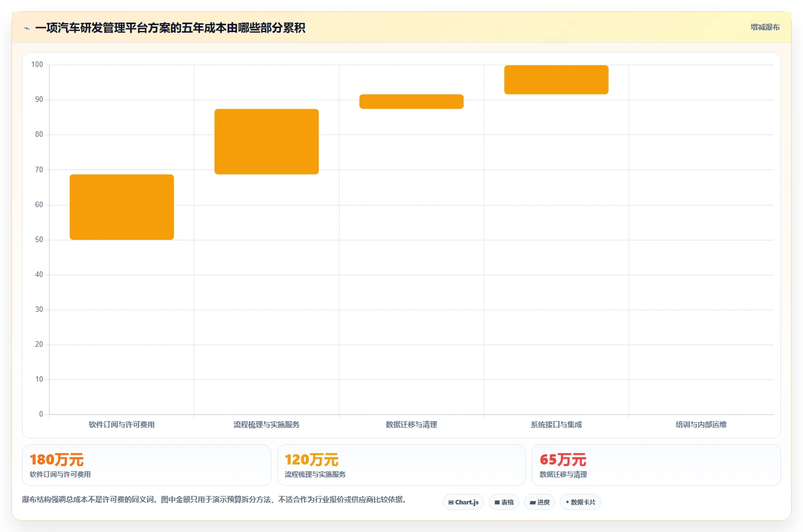Open the 数据卡片 chip
Screen dimensions: 803x532
point(581,502)
